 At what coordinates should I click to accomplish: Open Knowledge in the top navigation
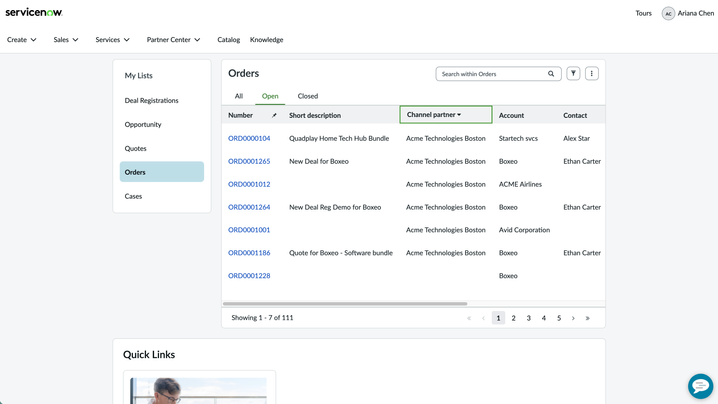[x=267, y=40]
